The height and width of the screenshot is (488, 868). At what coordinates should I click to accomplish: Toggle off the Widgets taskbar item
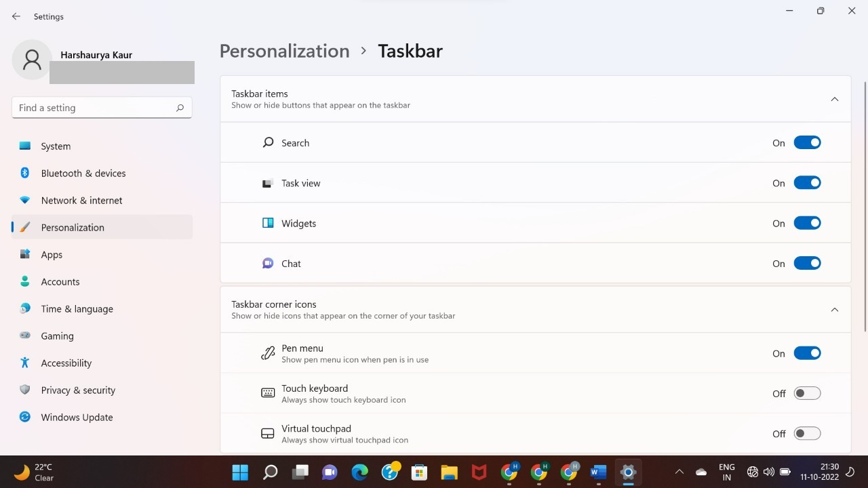[x=807, y=222]
